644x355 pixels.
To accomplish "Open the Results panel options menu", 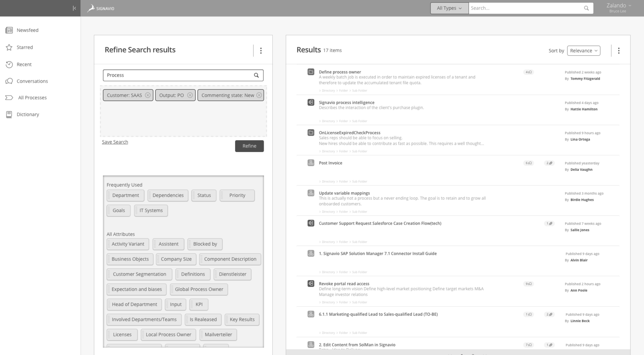I will tap(619, 51).
